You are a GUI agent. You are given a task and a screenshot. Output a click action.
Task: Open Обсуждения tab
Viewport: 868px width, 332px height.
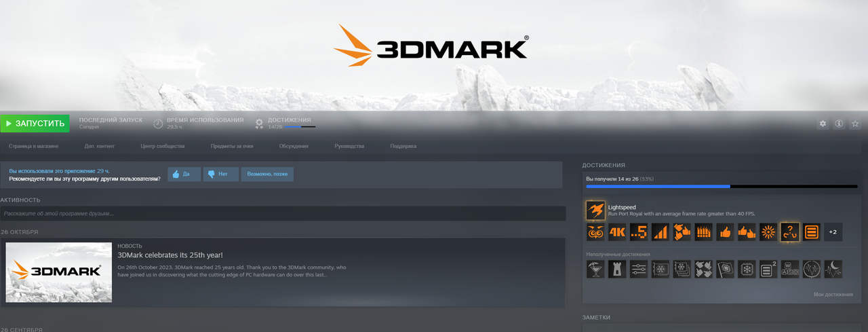(294, 146)
